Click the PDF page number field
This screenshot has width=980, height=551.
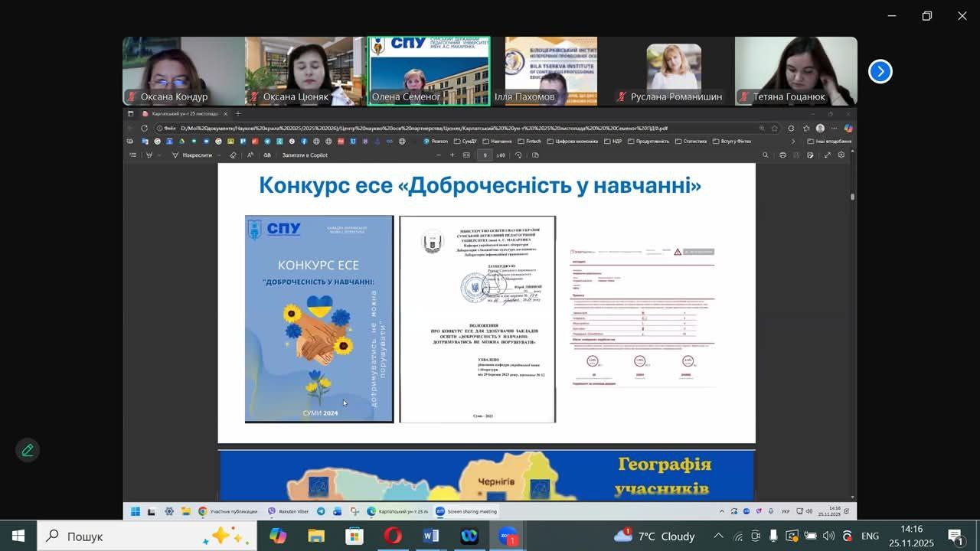click(485, 155)
